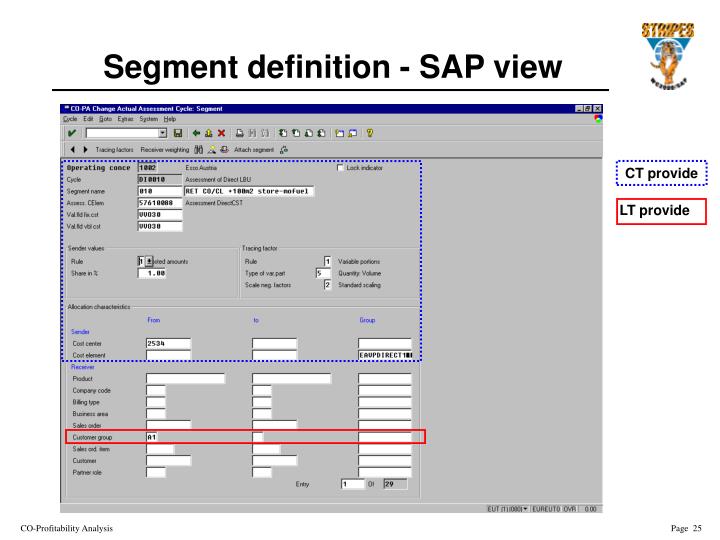Click the Tracing factors button

[x=114, y=150]
